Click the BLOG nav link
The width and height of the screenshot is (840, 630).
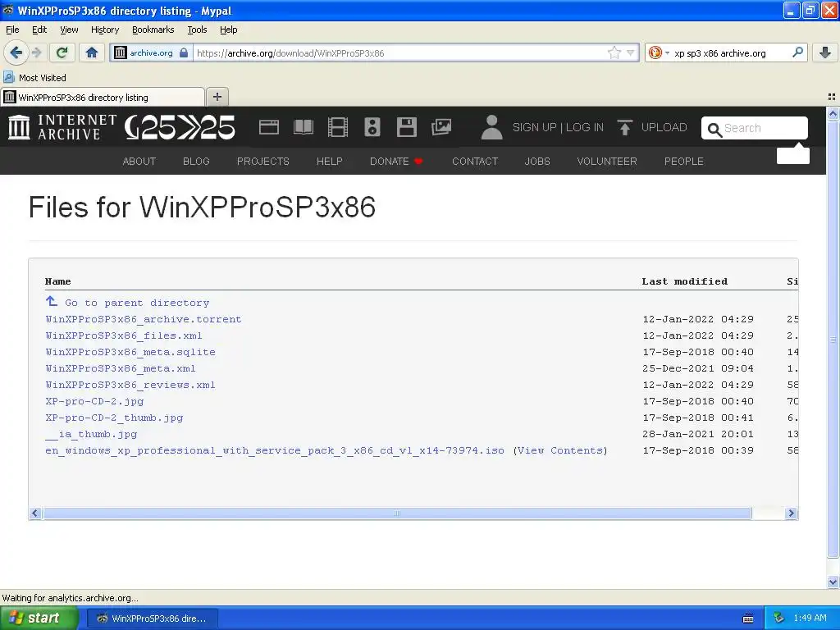pyautogui.click(x=196, y=162)
